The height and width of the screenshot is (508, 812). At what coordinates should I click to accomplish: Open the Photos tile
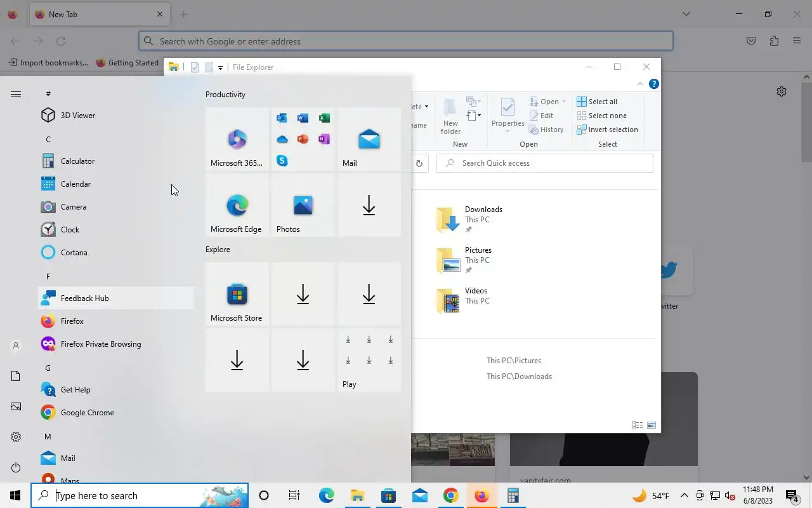pyautogui.click(x=303, y=205)
